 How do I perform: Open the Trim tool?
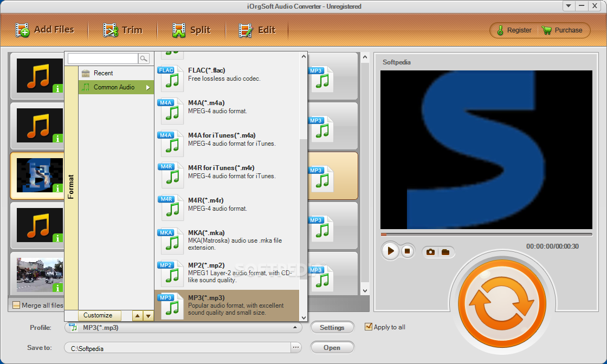[x=122, y=30]
